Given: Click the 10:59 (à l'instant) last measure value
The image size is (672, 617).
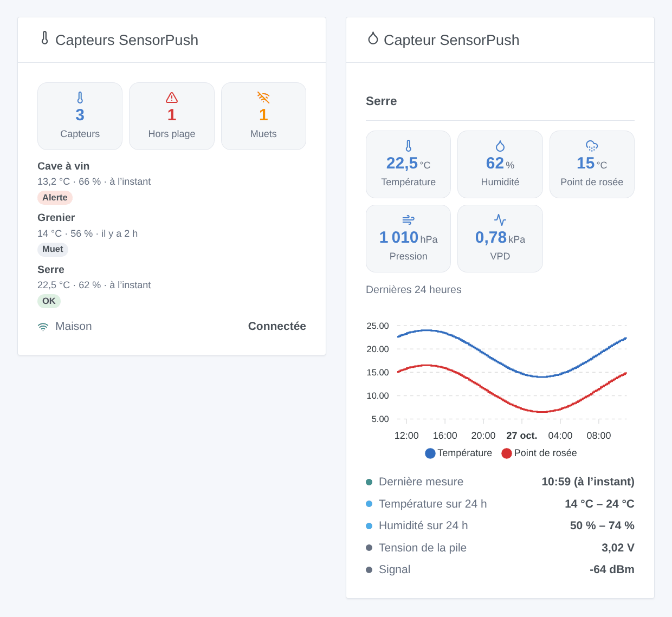Looking at the screenshot, I should pos(588,482).
